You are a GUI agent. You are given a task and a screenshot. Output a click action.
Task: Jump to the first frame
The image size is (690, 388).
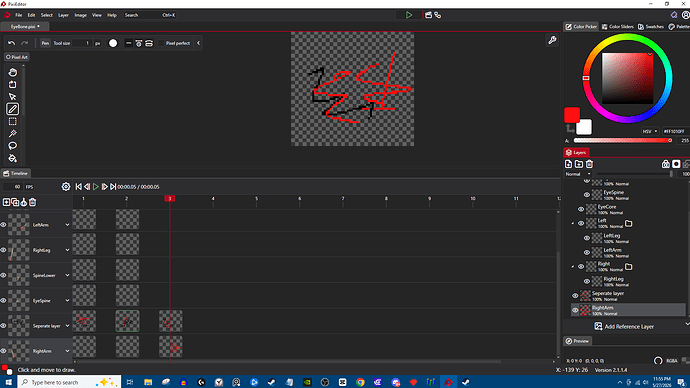tap(78, 187)
